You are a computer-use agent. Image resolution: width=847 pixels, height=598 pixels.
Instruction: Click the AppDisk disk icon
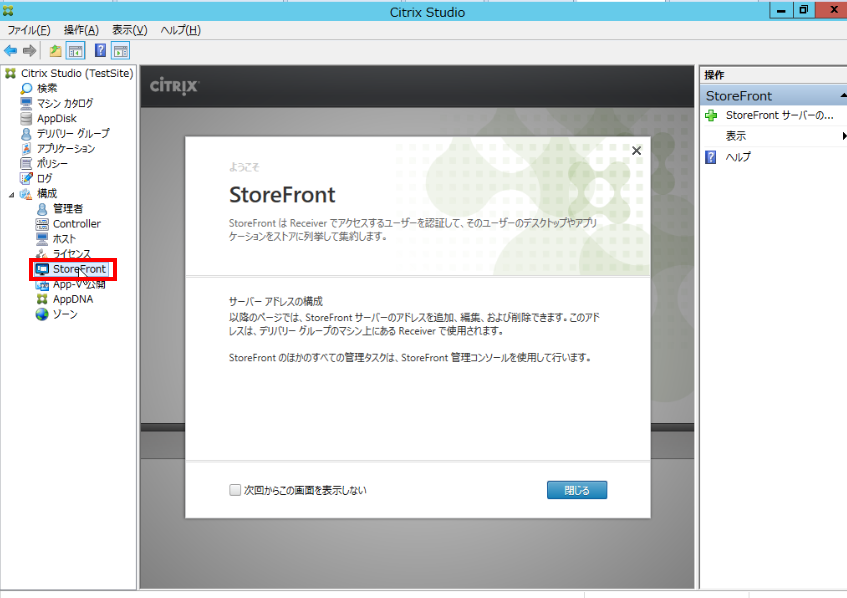[x=26, y=118]
